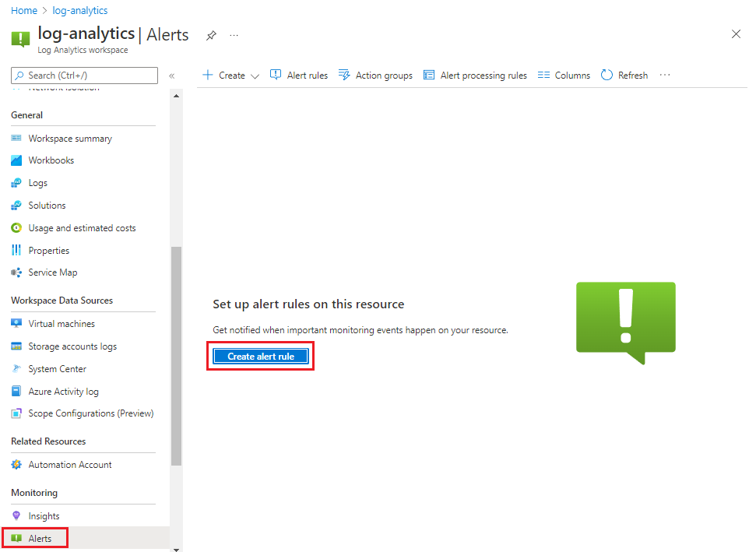
Task: Click the Usage and estimated costs icon
Action: click(x=16, y=227)
